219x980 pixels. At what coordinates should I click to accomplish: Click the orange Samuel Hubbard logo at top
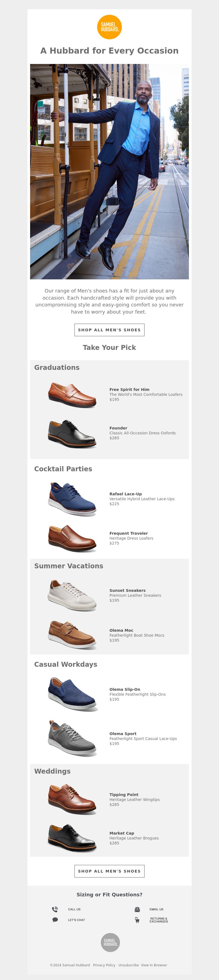point(109,27)
